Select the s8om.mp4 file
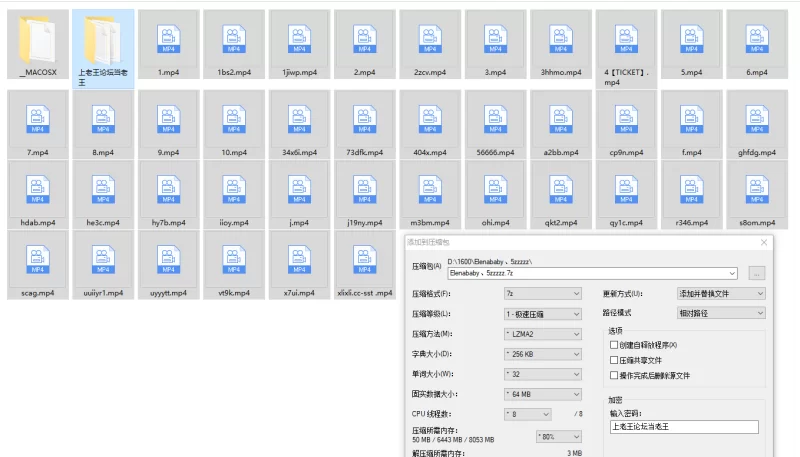The height and width of the screenshot is (457, 800). tap(757, 195)
